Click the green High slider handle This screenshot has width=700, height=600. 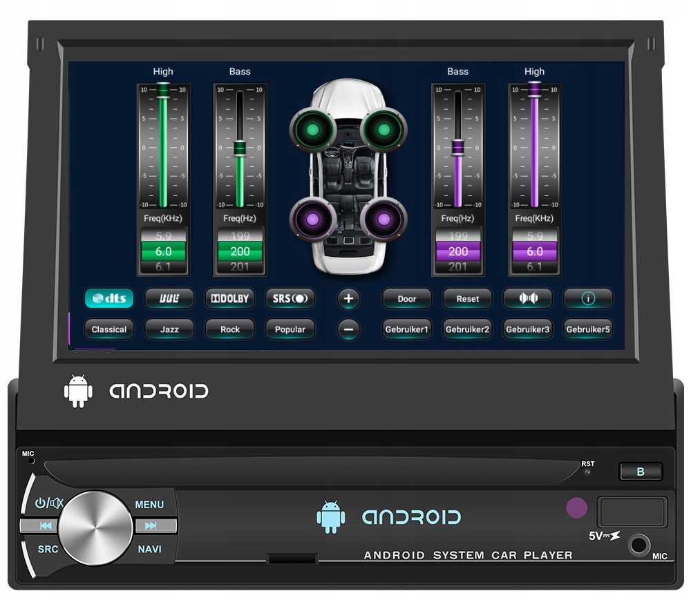tap(163, 90)
